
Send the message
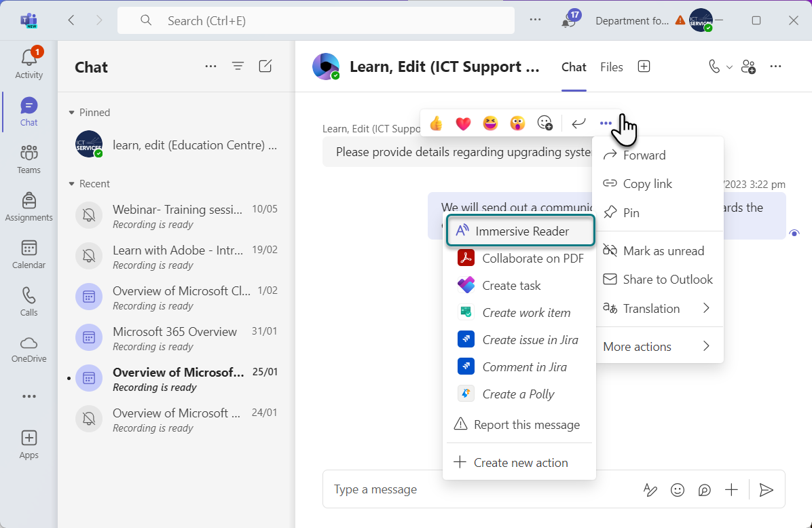pyautogui.click(x=767, y=490)
